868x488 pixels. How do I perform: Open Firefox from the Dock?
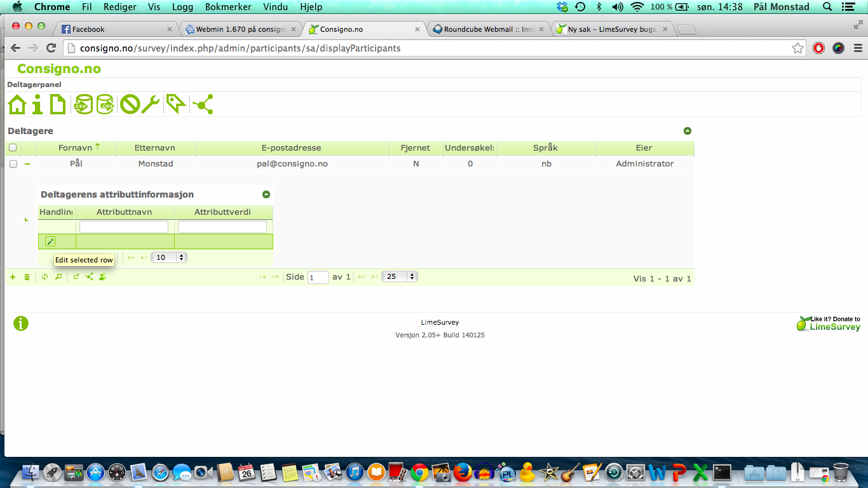463,473
